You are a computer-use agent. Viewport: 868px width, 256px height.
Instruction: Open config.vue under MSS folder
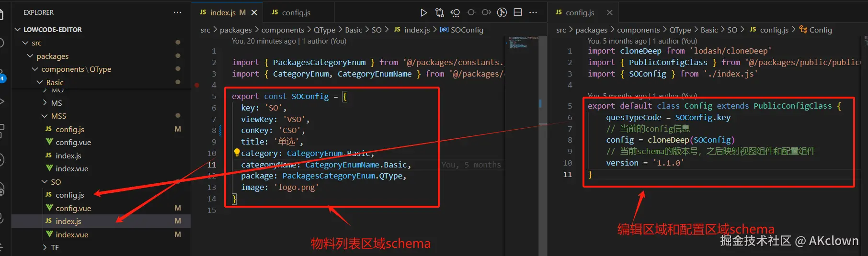pyautogui.click(x=73, y=142)
